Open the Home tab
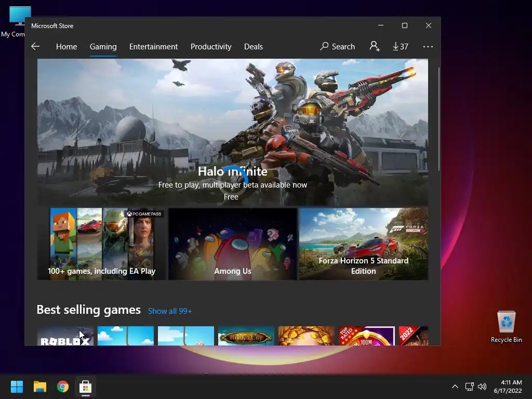The width and height of the screenshot is (532, 399). tap(66, 46)
